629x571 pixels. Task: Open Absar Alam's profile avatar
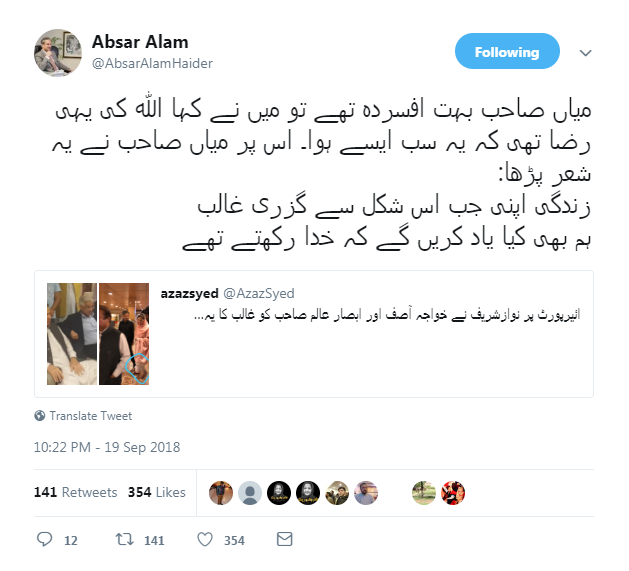(58, 53)
